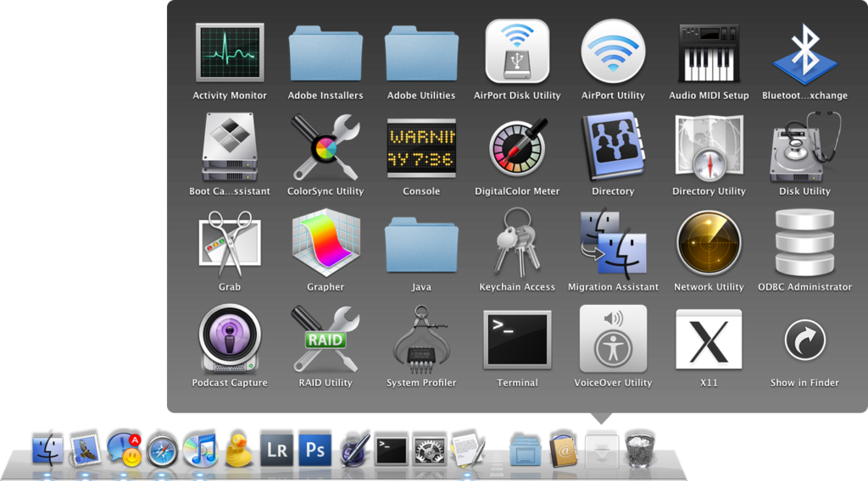The width and height of the screenshot is (868, 481).
Task: Open the Console app
Action: click(421, 148)
